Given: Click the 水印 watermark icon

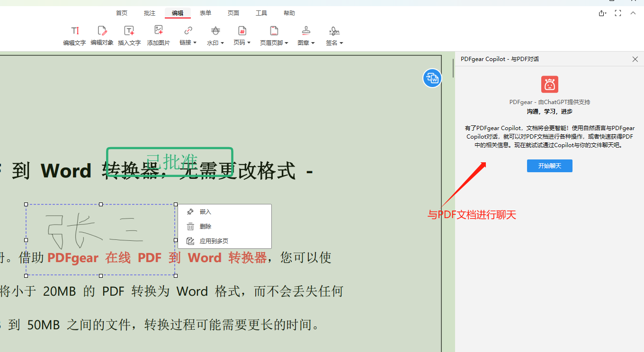Looking at the screenshot, I should (215, 31).
